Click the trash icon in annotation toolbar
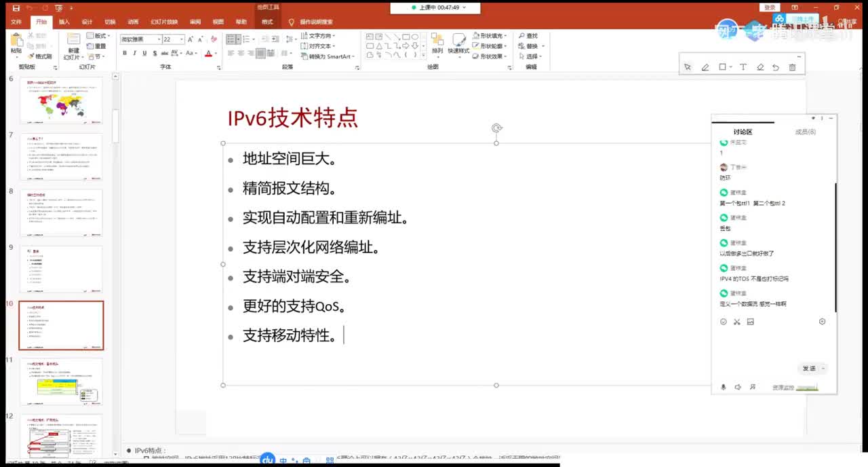Image resolution: width=868 pixels, height=467 pixels. point(792,67)
